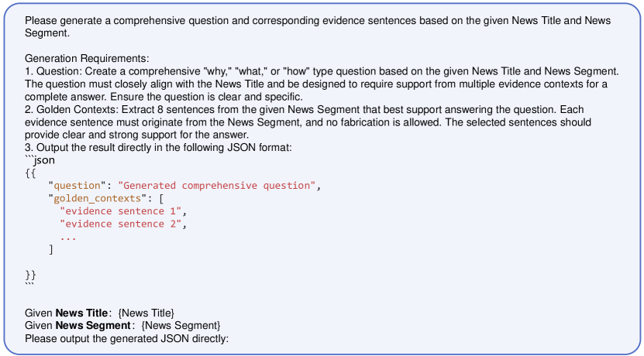Click the '```json' code fence line
The width and height of the screenshot is (644, 356).
pyautogui.click(x=40, y=159)
